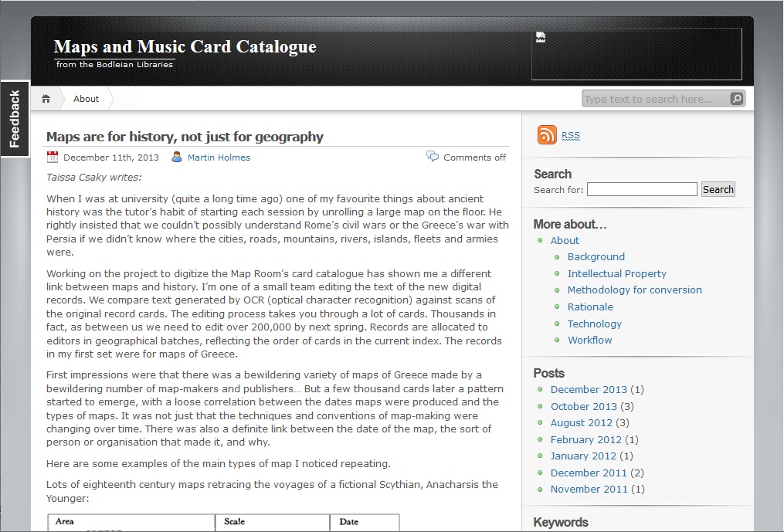Open December 2013 posts archive
Viewport: 784px width, 532px height.
pyautogui.click(x=589, y=389)
